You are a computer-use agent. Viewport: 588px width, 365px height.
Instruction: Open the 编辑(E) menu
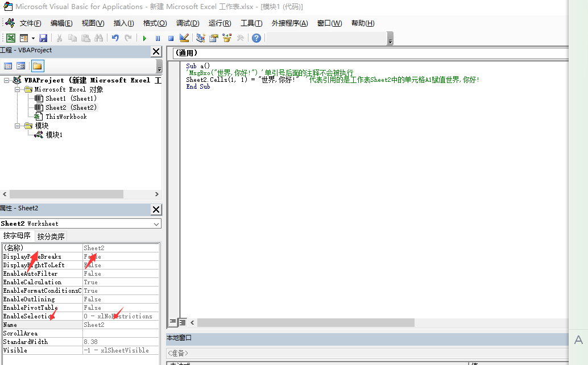pos(61,23)
